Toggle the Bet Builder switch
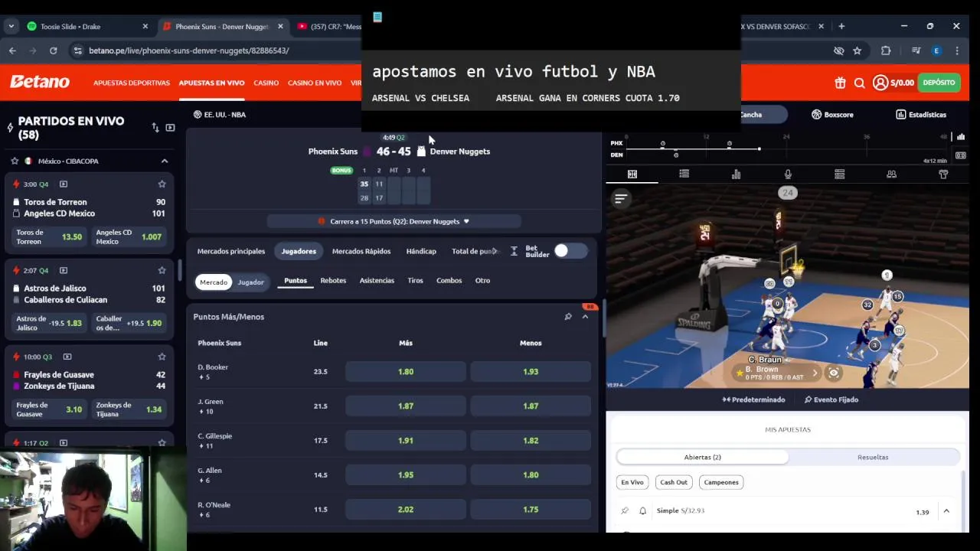Image resolution: width=980 pixels, height=551 pixels. click(x=570, y=251)
